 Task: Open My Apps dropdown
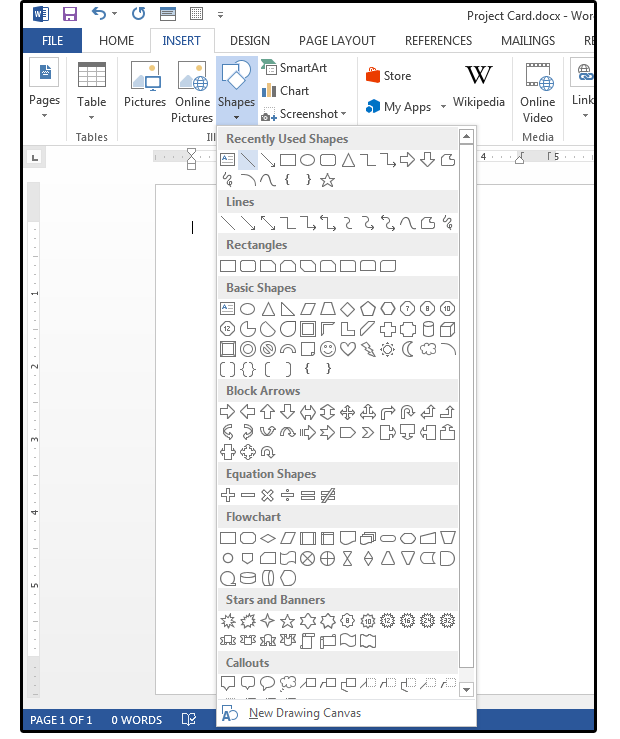pyautogui.click(x=406, y=107)
